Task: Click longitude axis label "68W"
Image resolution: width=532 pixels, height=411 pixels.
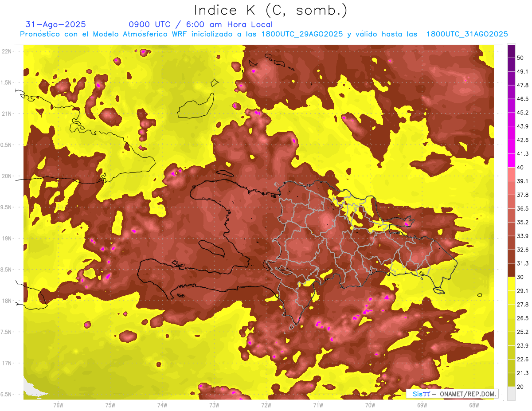Action: pos(474,405)
